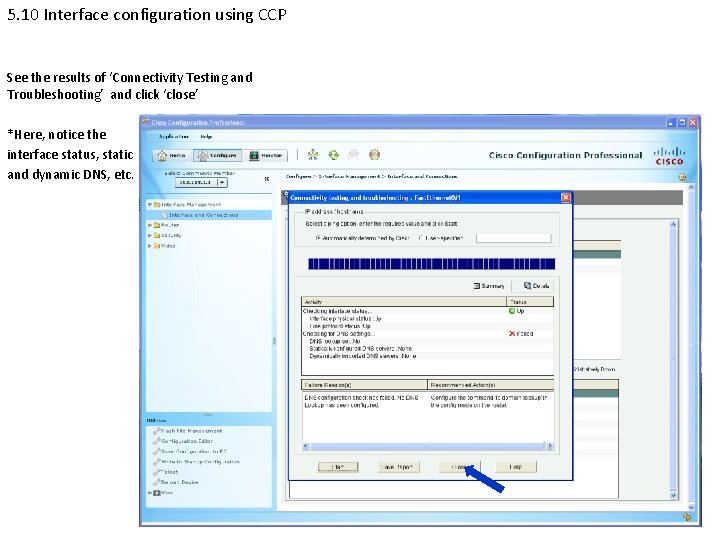The image size is (720, 540).
Task: Click the user-specified IP address input field
Action: 513,238
